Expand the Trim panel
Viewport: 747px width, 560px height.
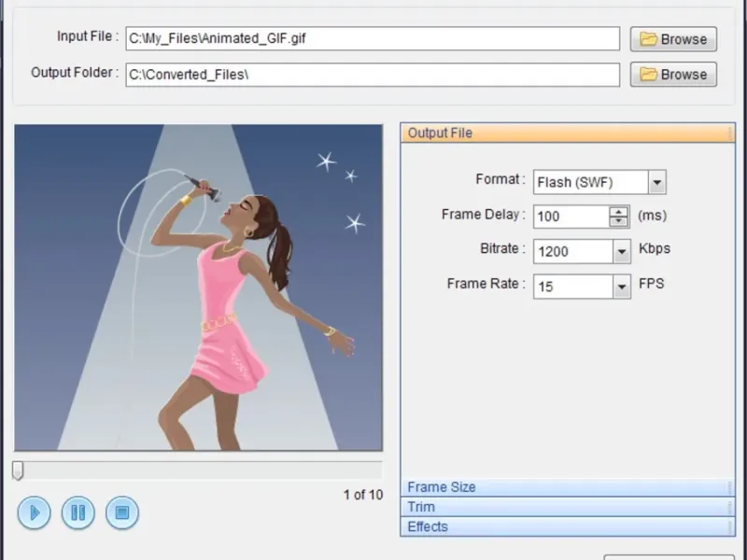coord(568,507)
